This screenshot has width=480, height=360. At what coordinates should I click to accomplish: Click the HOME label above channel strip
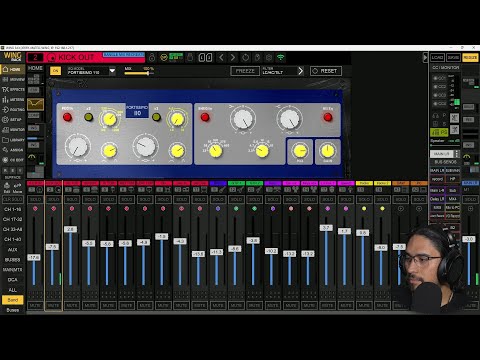35,68
